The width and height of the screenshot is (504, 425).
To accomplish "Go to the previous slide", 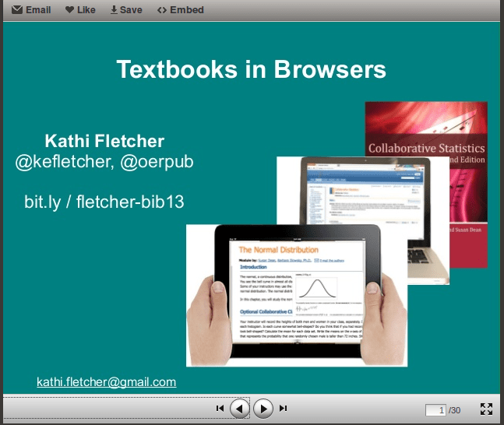I will pyautogui.click(x=241, y=408).
